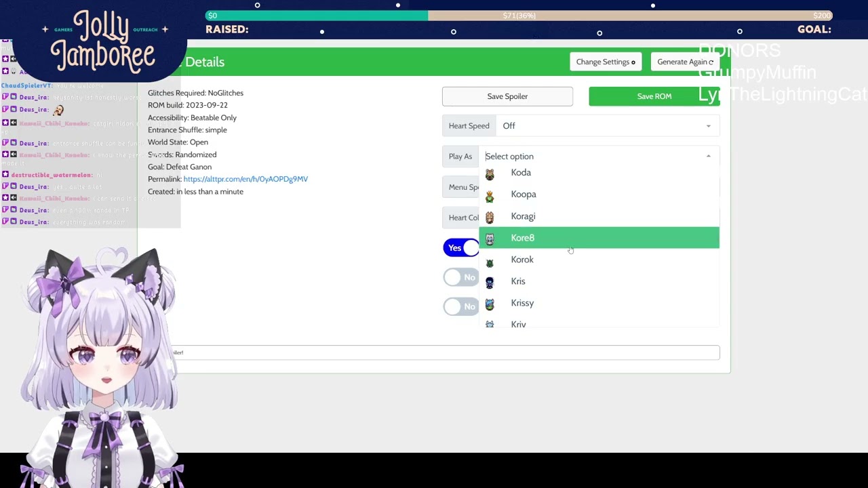The height and width of the screenshot is (488, 868).
Task: Choose Koda from the sprite list
Action: 599,173
